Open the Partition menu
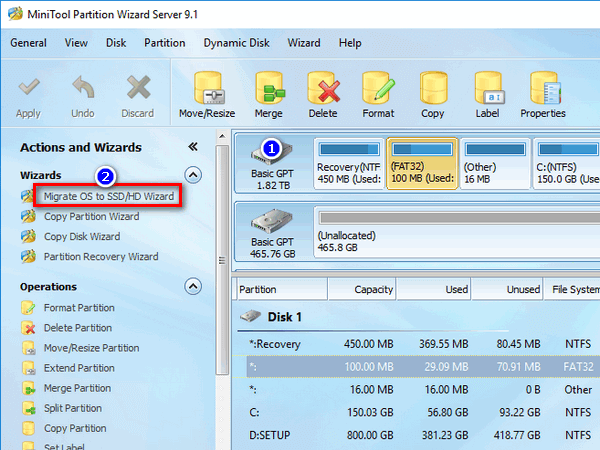This screenshot has width=600, height=450. pyautogui.click(x=165, y=43)
